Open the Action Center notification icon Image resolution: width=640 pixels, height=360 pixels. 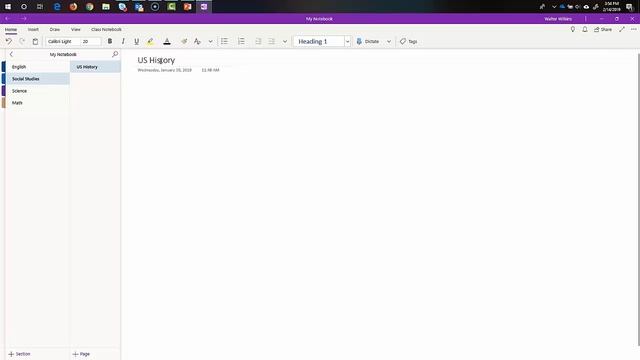(629, 7)
